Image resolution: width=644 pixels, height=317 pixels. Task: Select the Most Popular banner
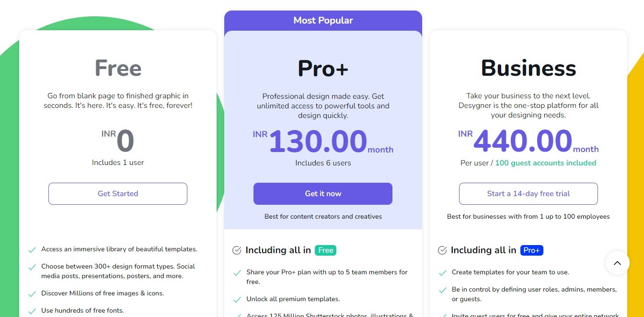point(323,21)
